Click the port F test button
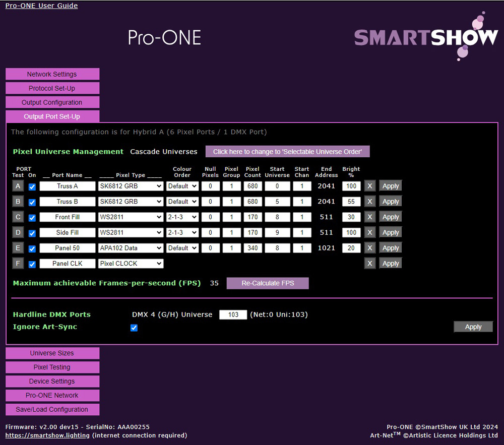Screen dimensions: 504x445 pyautogui.click(x=17, y=264)
